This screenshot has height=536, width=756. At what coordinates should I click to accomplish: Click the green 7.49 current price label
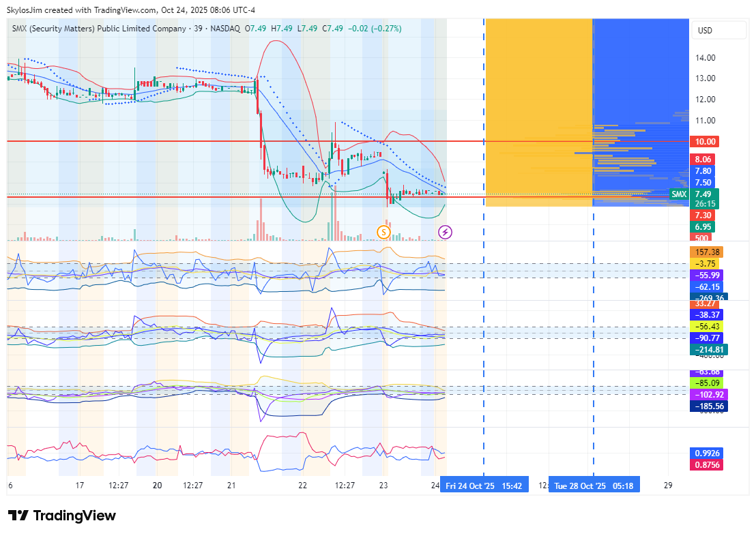coord(703,194)
